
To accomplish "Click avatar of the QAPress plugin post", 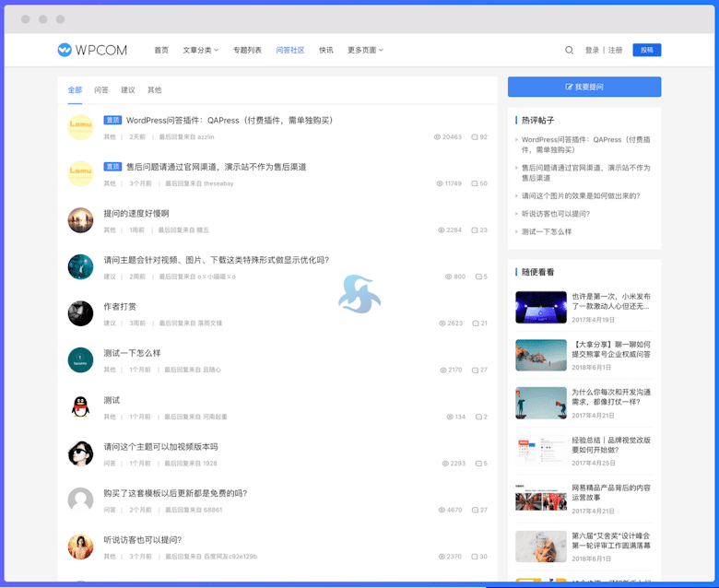I will pos(81,127).
